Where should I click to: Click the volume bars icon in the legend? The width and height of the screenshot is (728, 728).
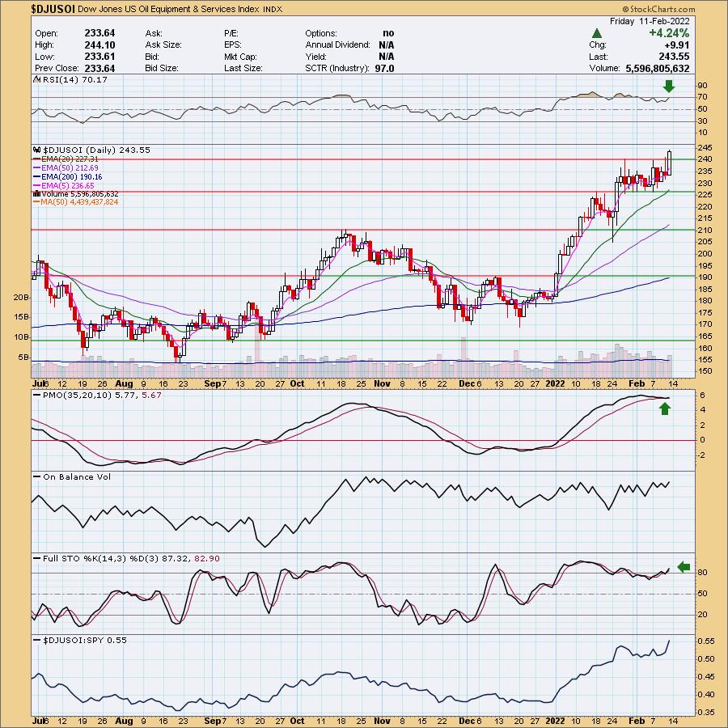point(36,193)
